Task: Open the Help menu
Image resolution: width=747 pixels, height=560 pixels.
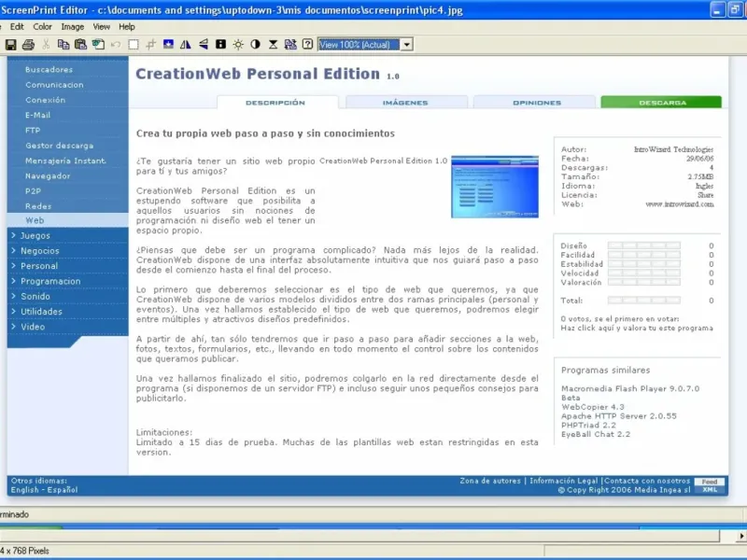Action: (127, 27)
